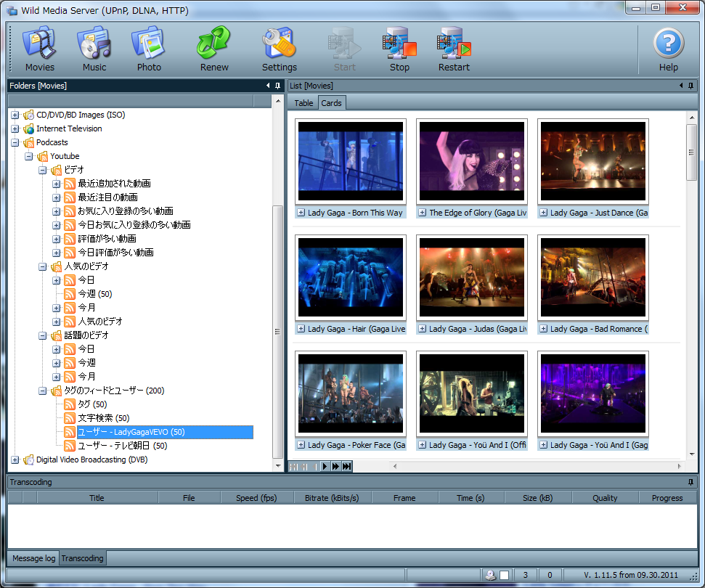Select the 今日評価が多い動画 feed
Image resolution: width=705 pixels, height=588 pixels.
click(115, 252)
